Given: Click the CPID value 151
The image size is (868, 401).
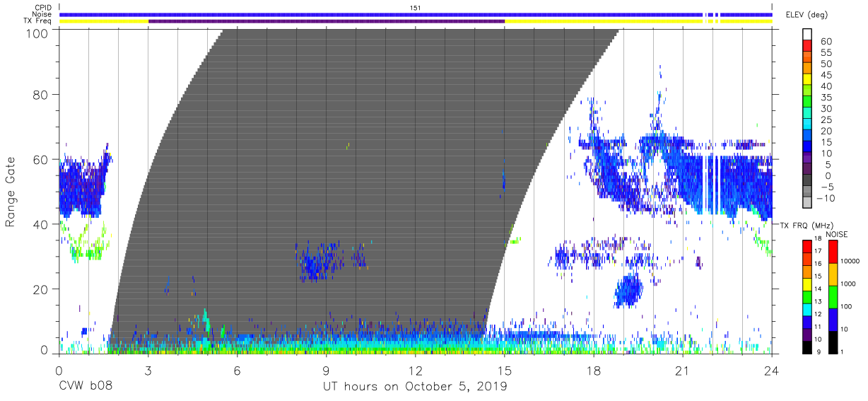Looking at the screenshot, I should pyautogui.click(x=416, y=8).
